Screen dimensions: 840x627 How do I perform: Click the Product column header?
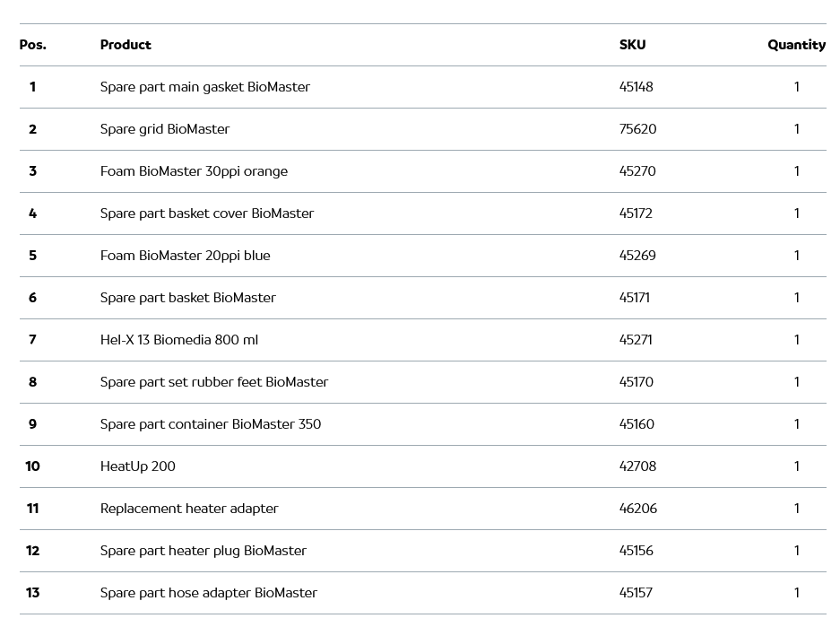coord(126,45)
